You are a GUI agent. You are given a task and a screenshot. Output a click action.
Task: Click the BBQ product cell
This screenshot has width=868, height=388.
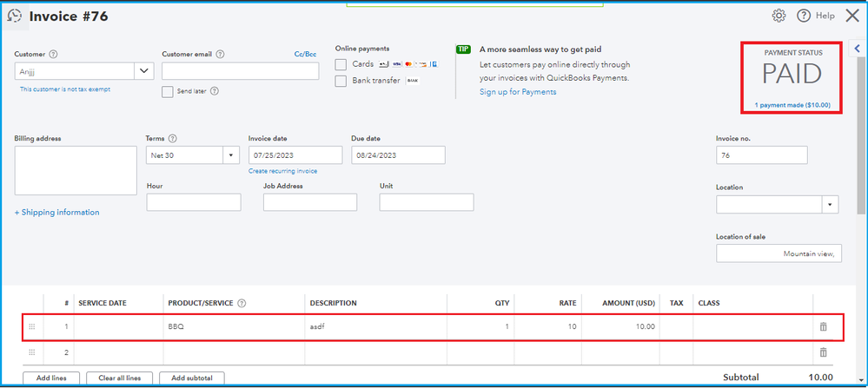tap(235, 326)
